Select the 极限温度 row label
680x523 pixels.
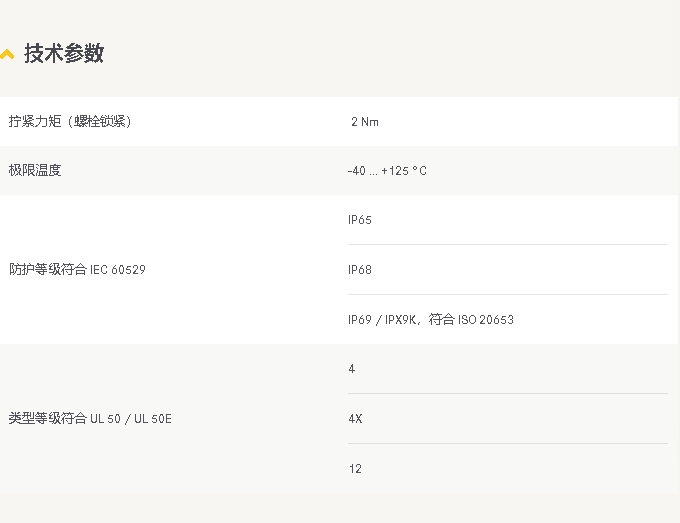coord(35,170)
